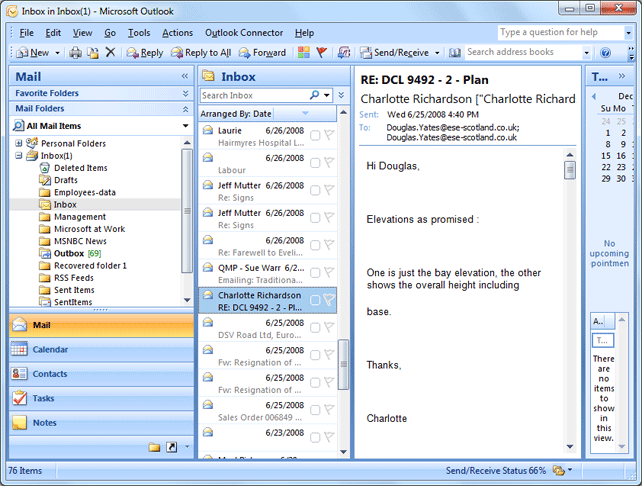Viewport: 642px width, 486px height.
Task: Open the View menu
Action: tap(82, 33)
